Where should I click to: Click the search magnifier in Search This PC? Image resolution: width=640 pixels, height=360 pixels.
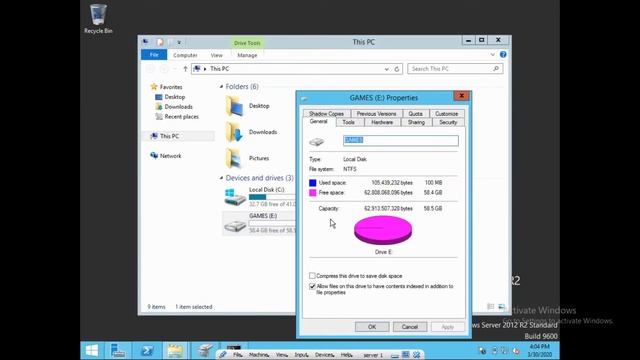click(x=496, y=69)
